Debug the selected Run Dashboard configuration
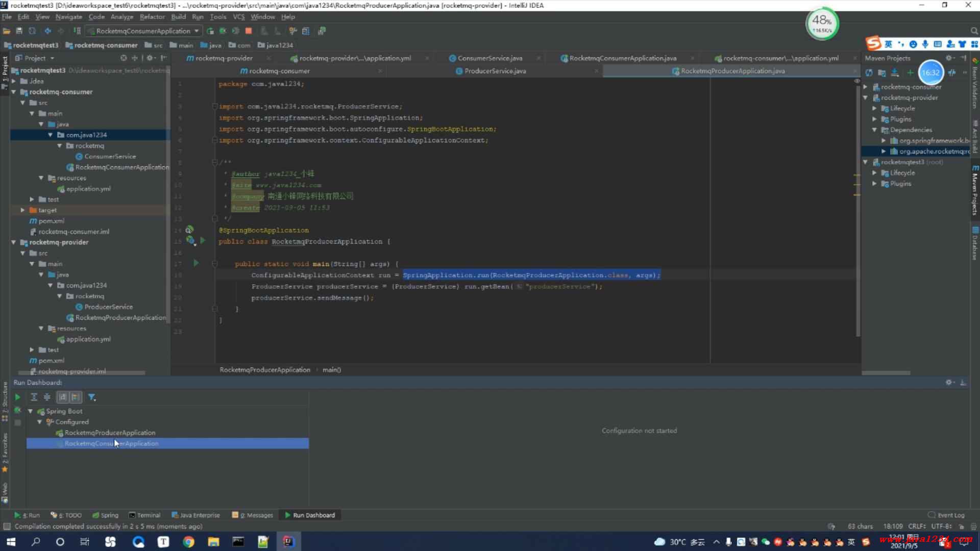The image size is (980, 551). coord(17,410)
